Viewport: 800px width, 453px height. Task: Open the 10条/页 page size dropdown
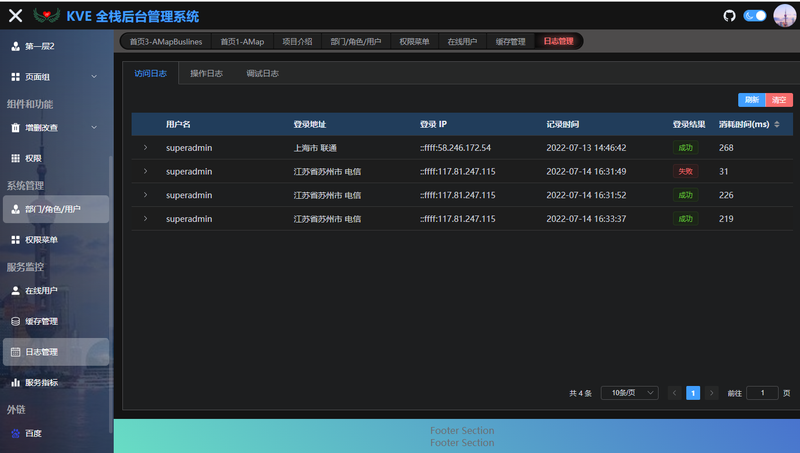[x=630, y=393]
